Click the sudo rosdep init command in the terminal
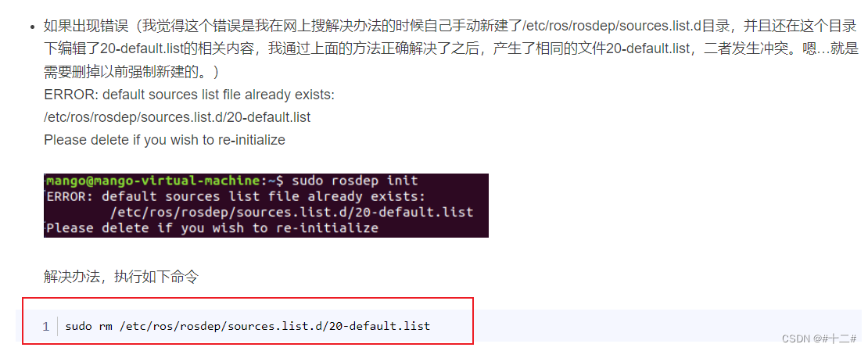This screenshot has height=351, width=868. pyautogui.click(x=355, y=181)
